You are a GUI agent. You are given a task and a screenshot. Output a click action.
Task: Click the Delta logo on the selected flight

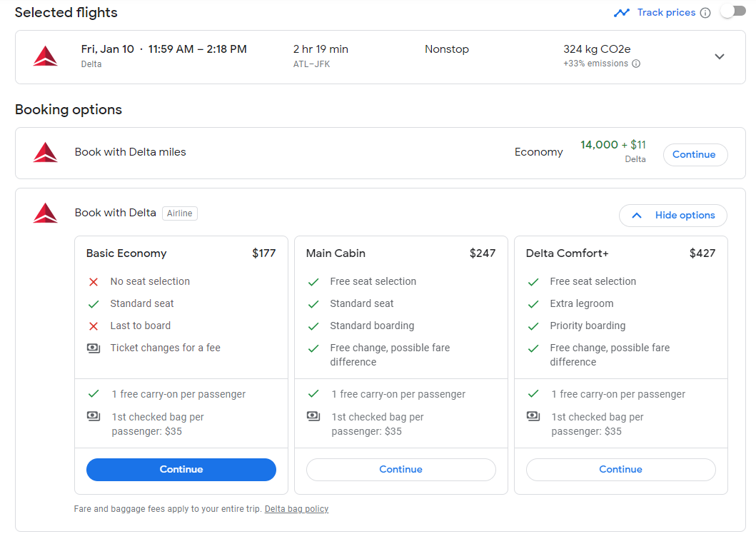[45, 56]
